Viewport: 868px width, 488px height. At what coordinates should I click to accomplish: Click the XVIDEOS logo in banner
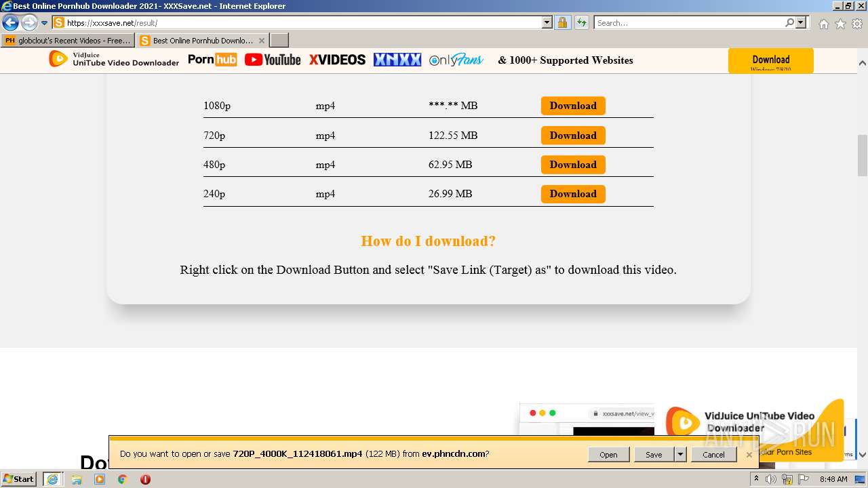click(x=337, y=60)
